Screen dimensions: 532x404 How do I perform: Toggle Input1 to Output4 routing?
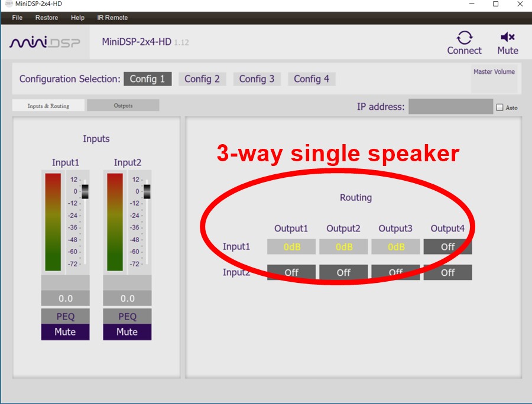click(x=448, y=247)
